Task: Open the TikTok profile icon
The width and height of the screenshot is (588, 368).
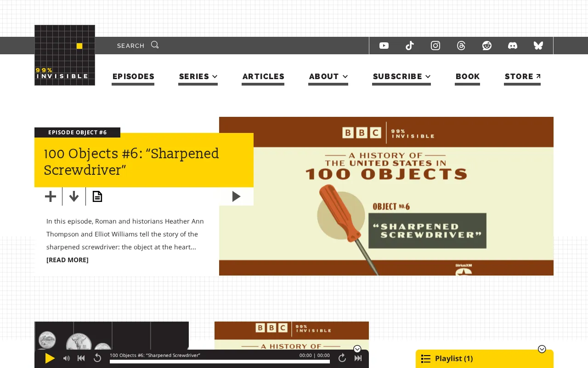Action: point(410,46)
